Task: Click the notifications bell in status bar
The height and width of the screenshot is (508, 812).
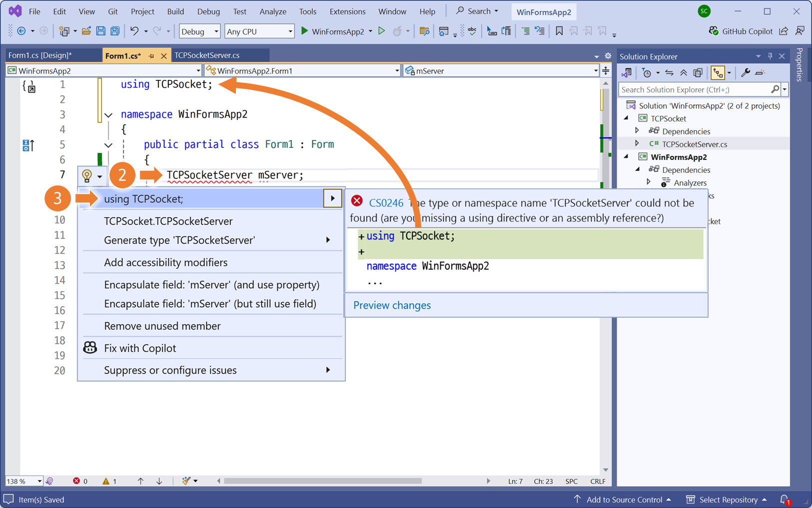Action: click(x=785, y=500)
